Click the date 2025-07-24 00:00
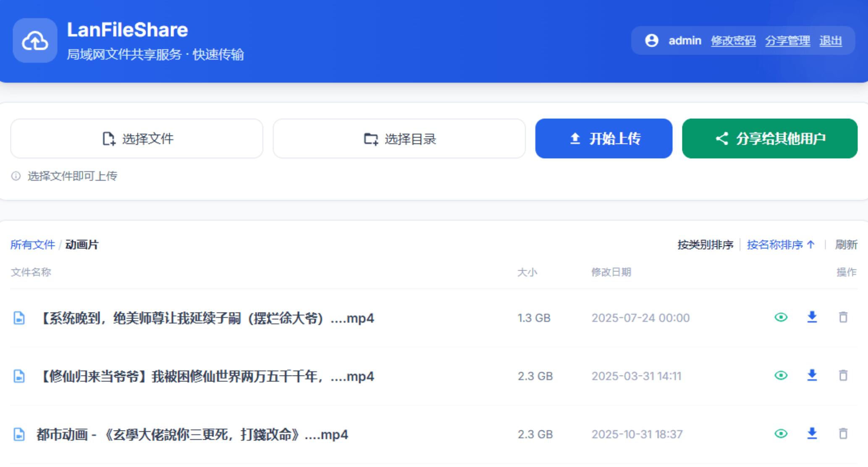 click(641, 318)
